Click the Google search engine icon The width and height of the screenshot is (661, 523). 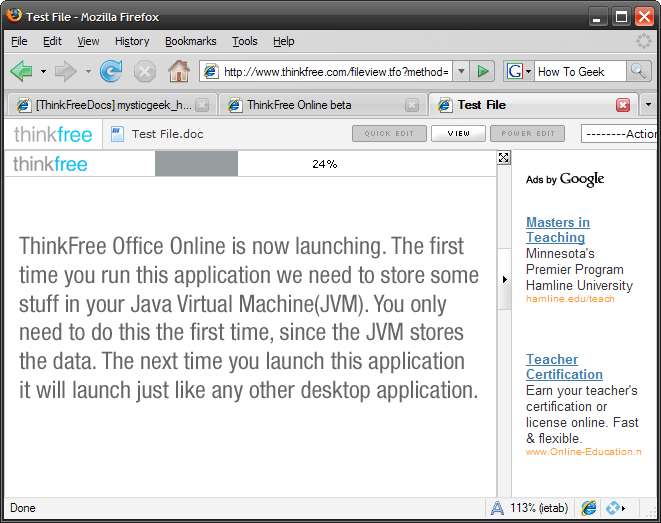click(x=514, y=71)
